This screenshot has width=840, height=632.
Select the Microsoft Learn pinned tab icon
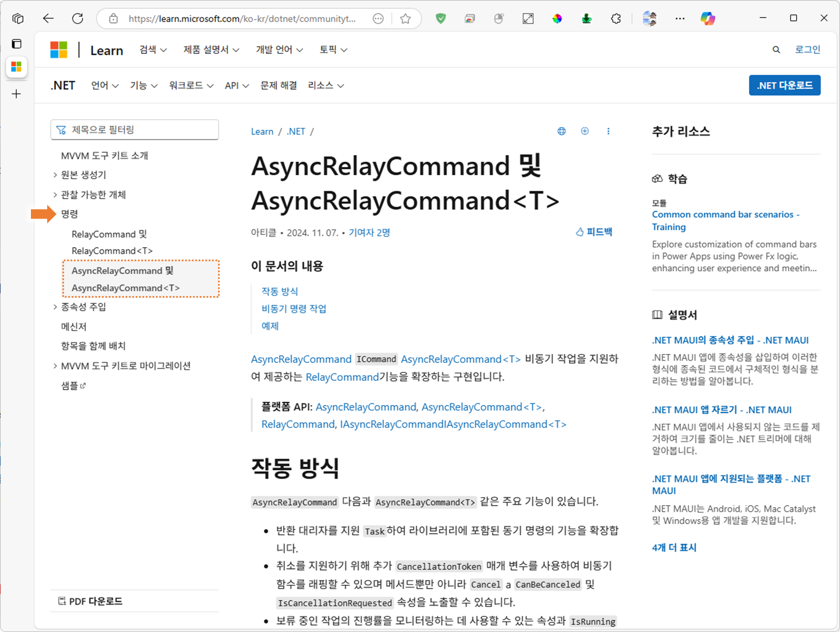pyautogui.click(x=16, y=67)
